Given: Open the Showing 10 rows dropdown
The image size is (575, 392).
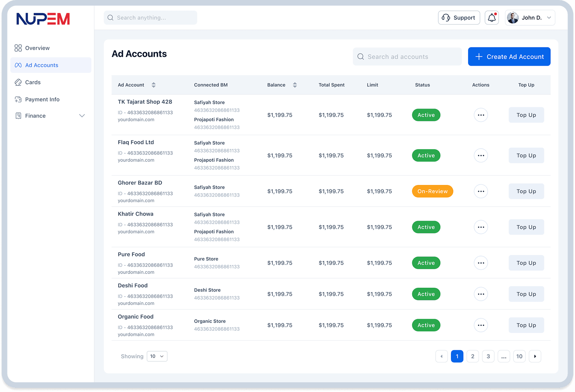Looking at the screenshot, I should tap(157, 356).
